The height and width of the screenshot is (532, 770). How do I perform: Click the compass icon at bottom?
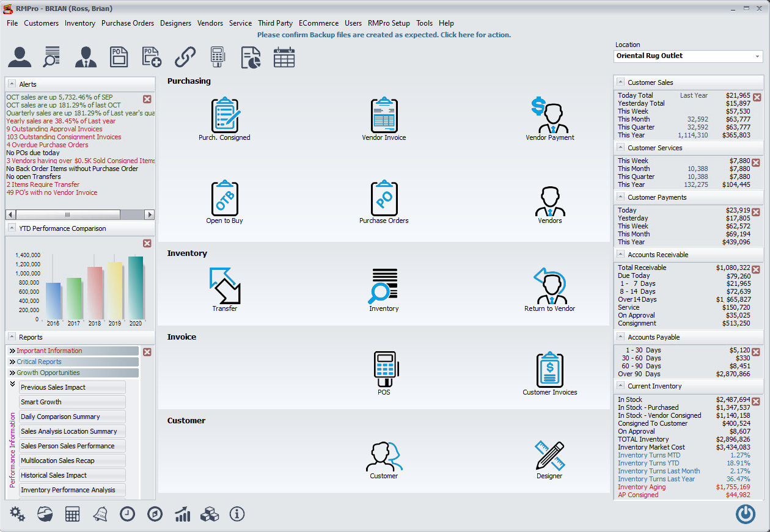pyautogui.click(x=155, y=514)
